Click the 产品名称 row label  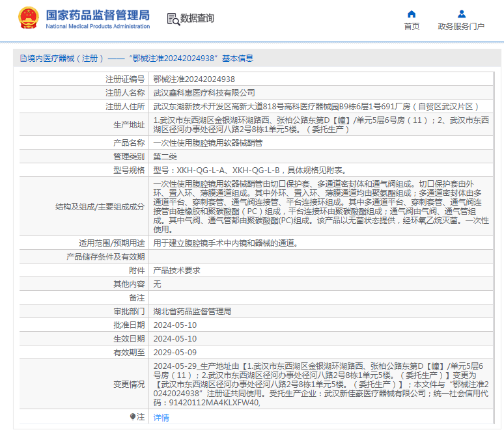(129, 143)
